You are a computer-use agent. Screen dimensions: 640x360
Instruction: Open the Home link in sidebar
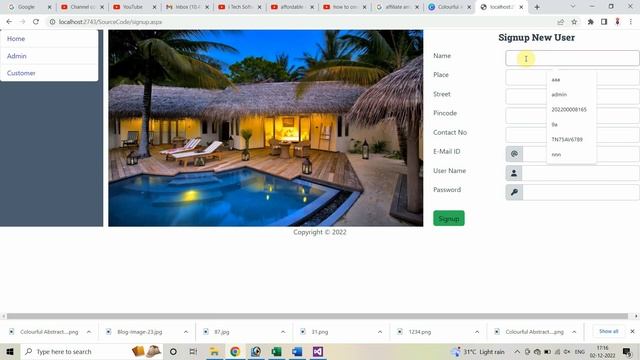point(16,38)
